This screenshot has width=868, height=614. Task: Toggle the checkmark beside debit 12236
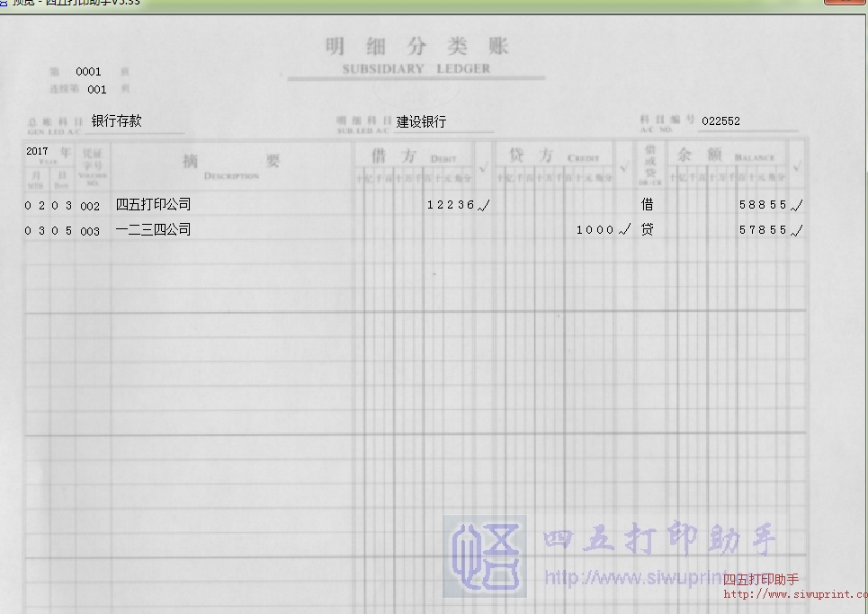click(x=484, y=205)
